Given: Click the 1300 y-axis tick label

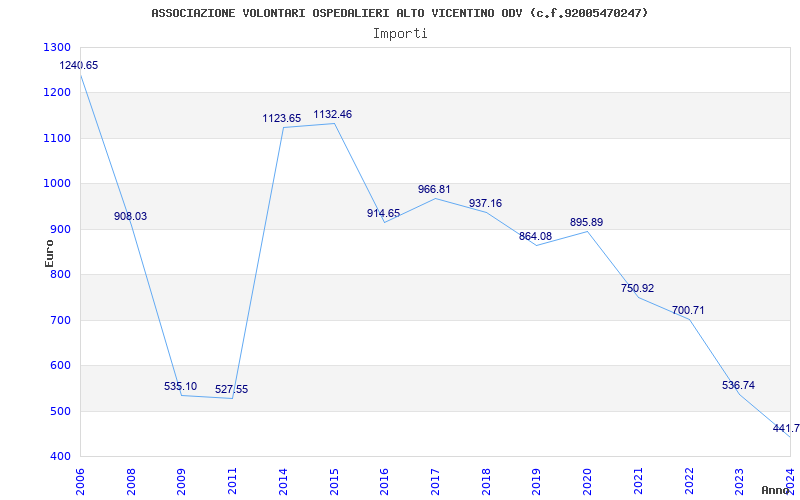Looking at the screenshot, I should 57,47.
